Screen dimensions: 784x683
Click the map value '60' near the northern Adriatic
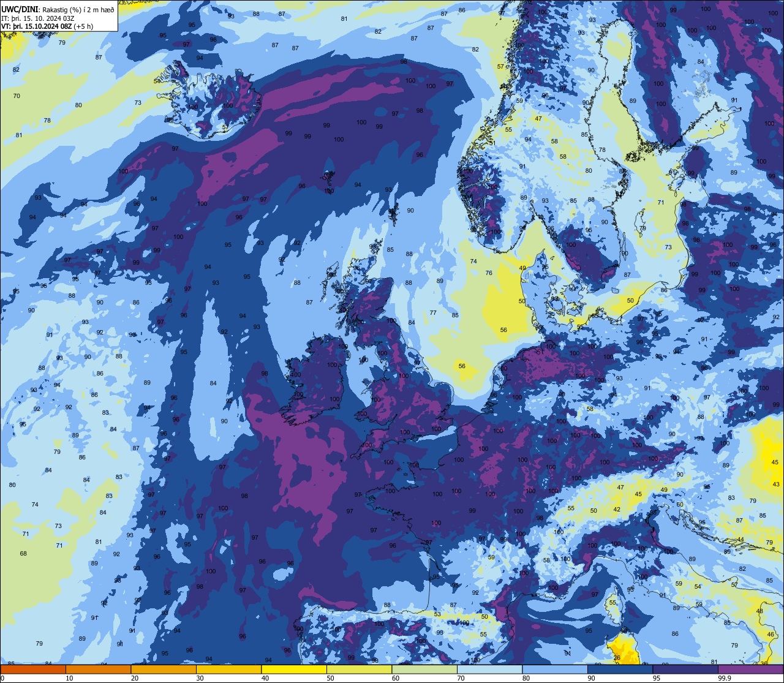[680, 504]
